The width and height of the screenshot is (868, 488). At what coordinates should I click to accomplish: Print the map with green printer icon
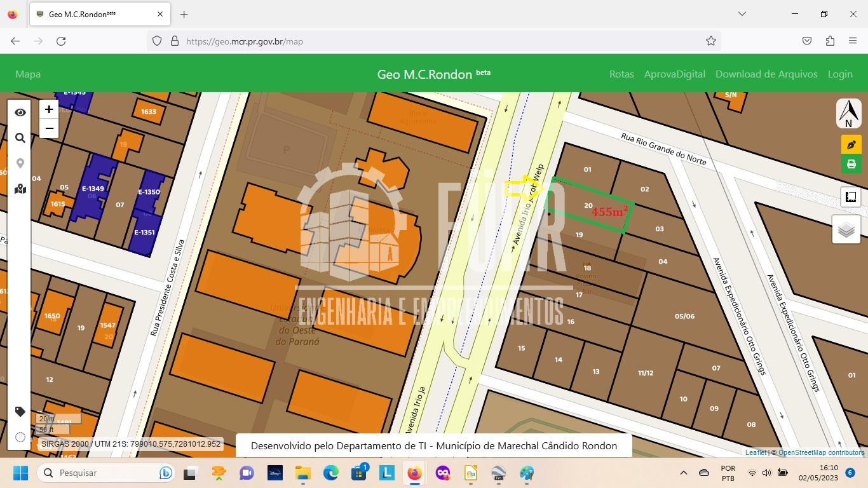click(x=851, y=164)
